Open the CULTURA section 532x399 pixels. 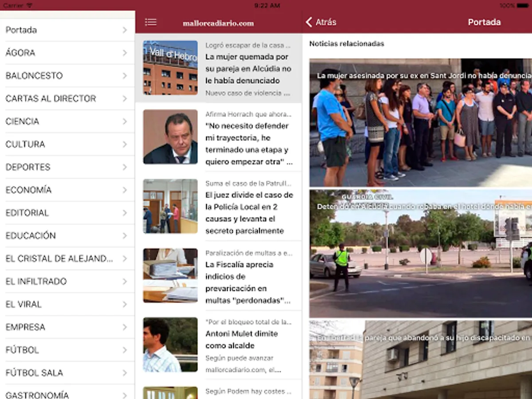point(67,144)
